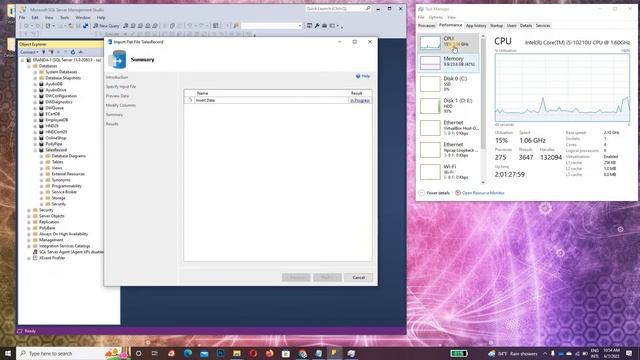Select the PollyPipe database

(x=53, y=144)
